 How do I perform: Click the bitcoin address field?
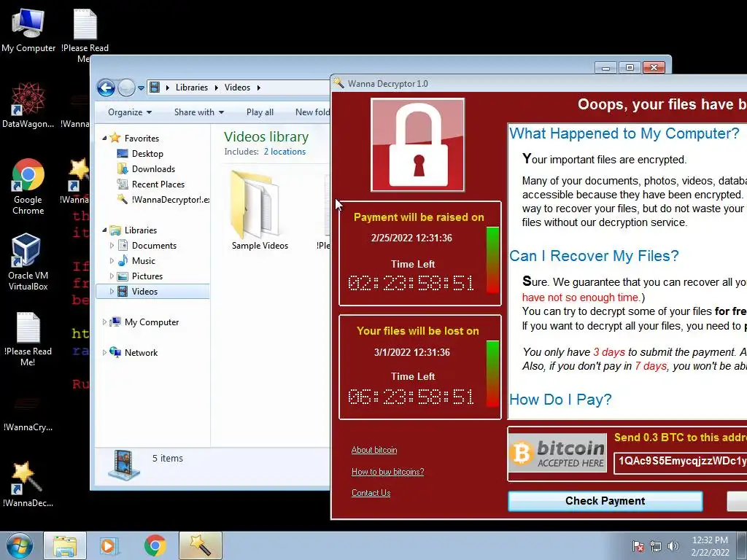coord(681,462)
